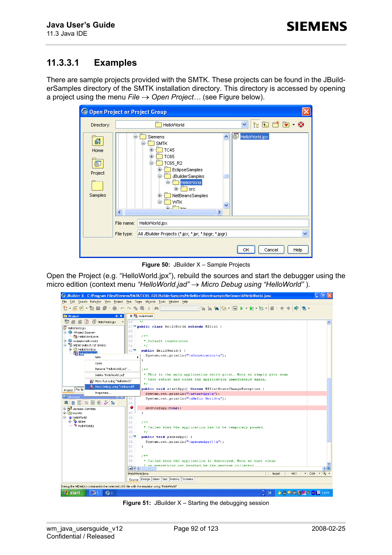This screenshot has height=555, width=392.
Task: Click the Undo icon in JBuilder toolbar
Action: click(122, 308)
